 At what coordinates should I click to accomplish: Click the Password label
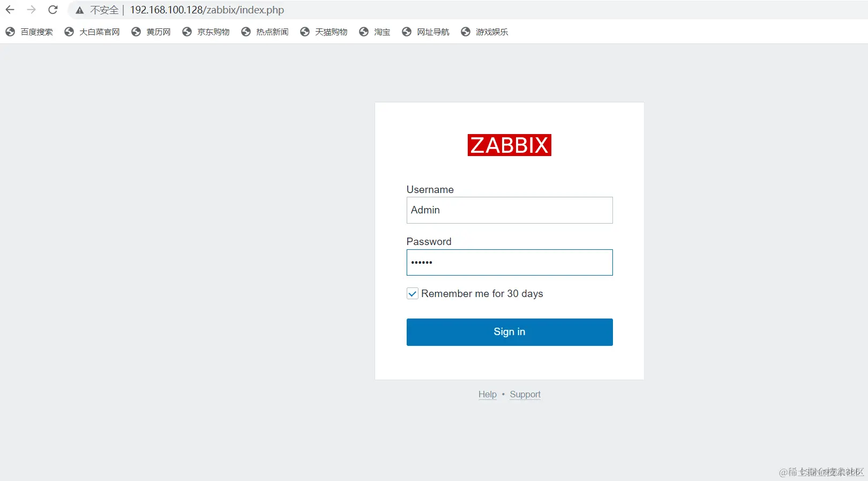(x=429, y=241)
